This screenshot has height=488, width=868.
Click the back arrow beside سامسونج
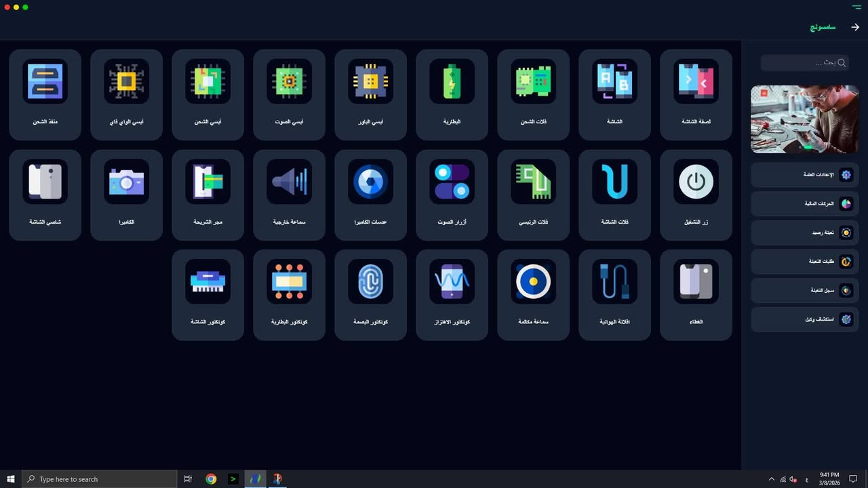point(855,27)
